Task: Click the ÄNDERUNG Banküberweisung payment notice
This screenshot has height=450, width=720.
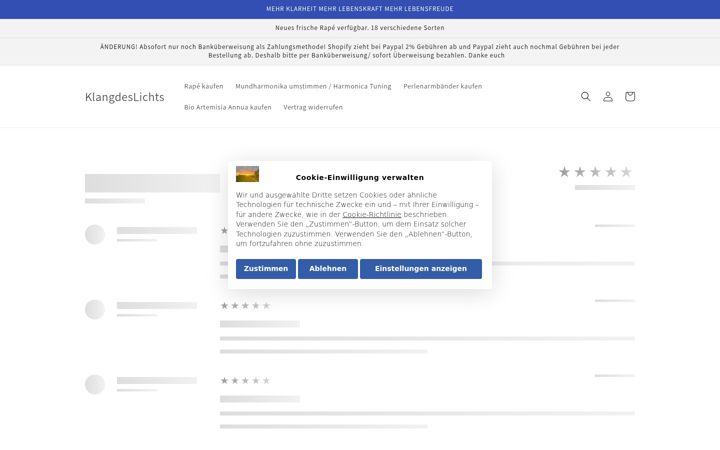Action: [360, 51]
